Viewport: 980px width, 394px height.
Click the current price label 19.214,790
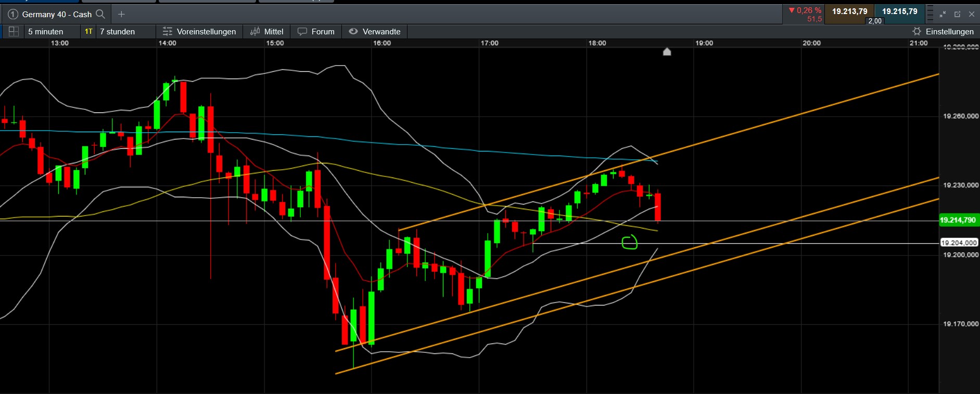(958, 220)
